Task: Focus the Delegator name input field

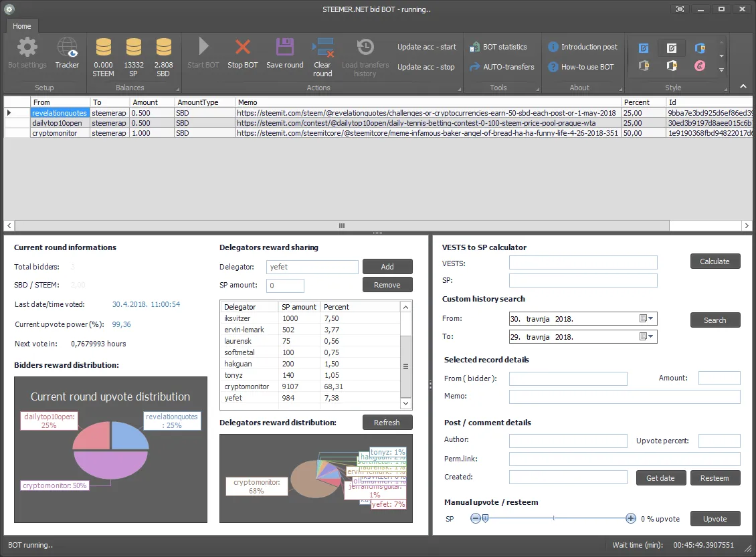Action: click(312, 267)
